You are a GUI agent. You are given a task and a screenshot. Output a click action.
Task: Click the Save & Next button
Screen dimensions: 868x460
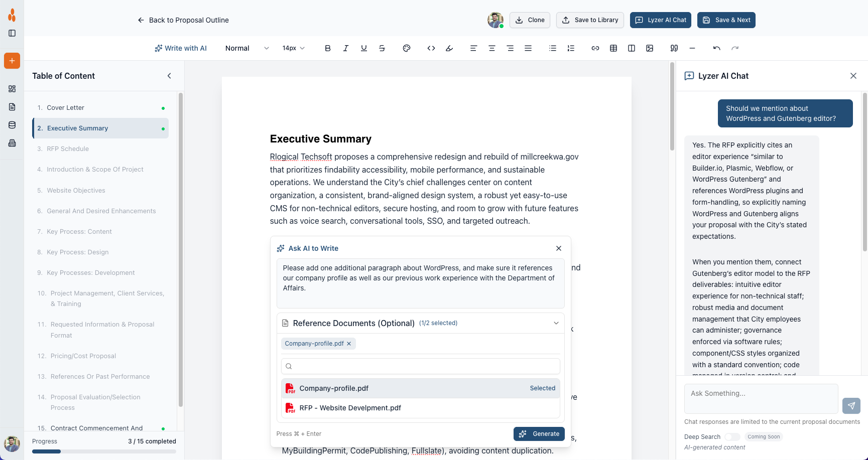[x=726, y=20]
